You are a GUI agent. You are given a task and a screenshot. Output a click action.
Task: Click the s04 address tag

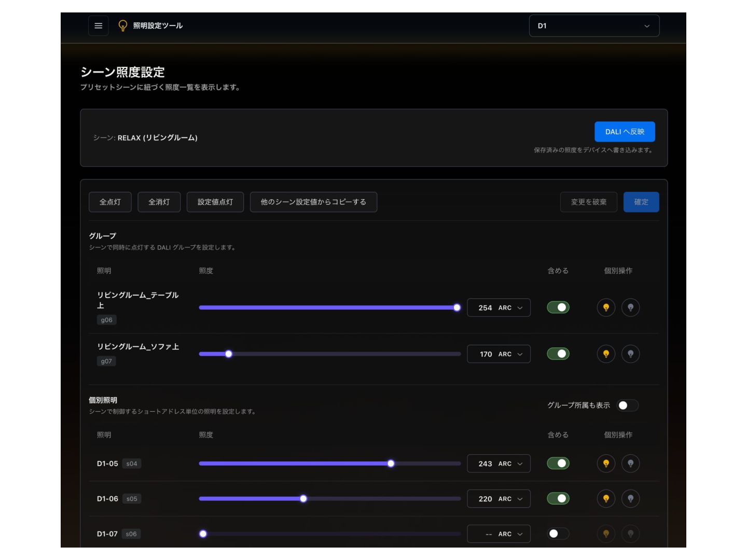132,464
